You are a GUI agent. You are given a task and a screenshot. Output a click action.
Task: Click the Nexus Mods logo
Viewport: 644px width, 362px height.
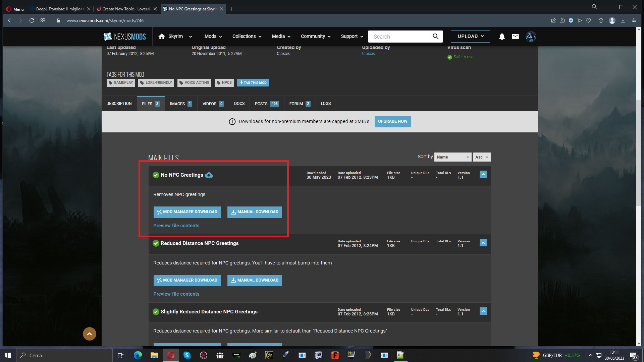click(124, 37)
